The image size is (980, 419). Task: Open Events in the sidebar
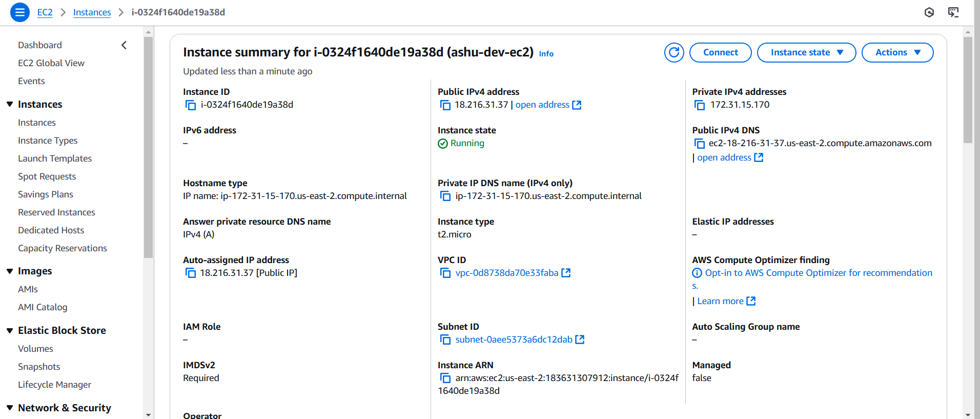pyautogui.click(x=31, y=81)
